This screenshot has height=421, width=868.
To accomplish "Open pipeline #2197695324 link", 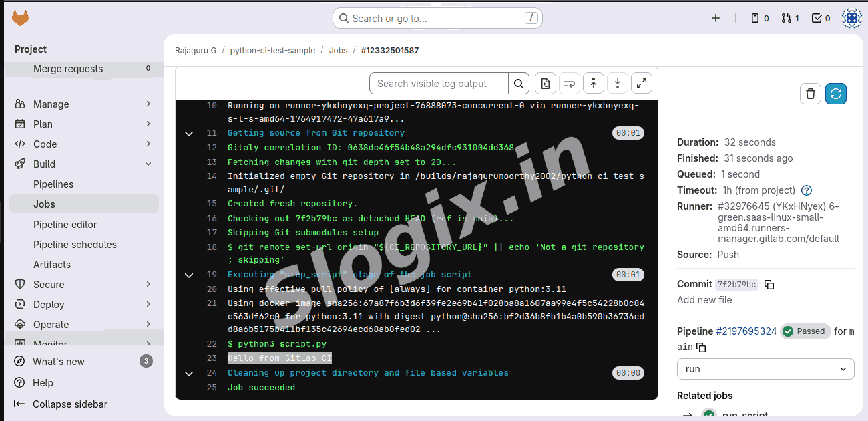I will click(x=746, y=331).
